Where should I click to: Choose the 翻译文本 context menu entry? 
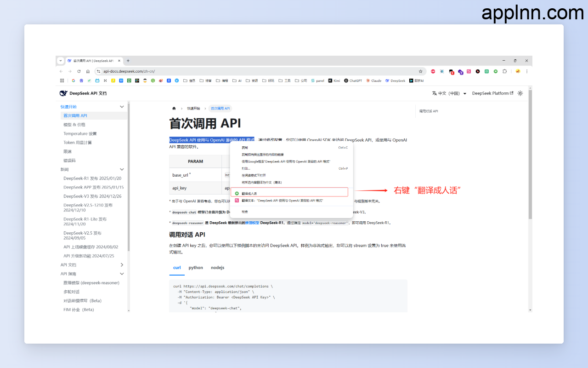point(291,201)
